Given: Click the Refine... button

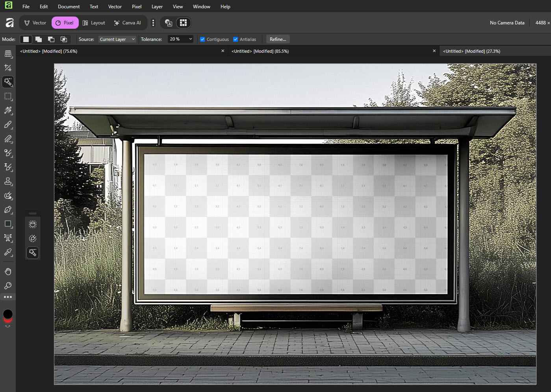Looking at the screenshot, I should pos(278,39).
